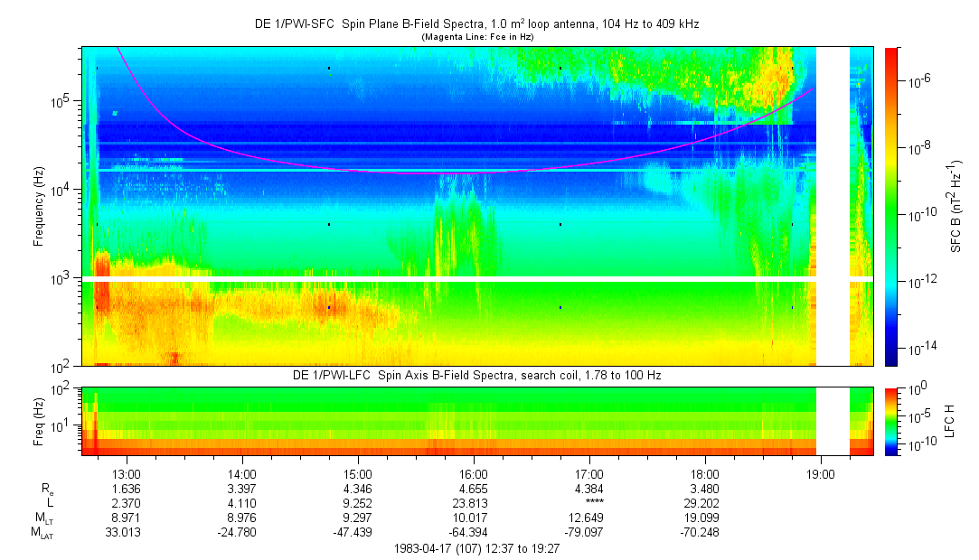Select the 15:00 time tick label

coord(357,473)
